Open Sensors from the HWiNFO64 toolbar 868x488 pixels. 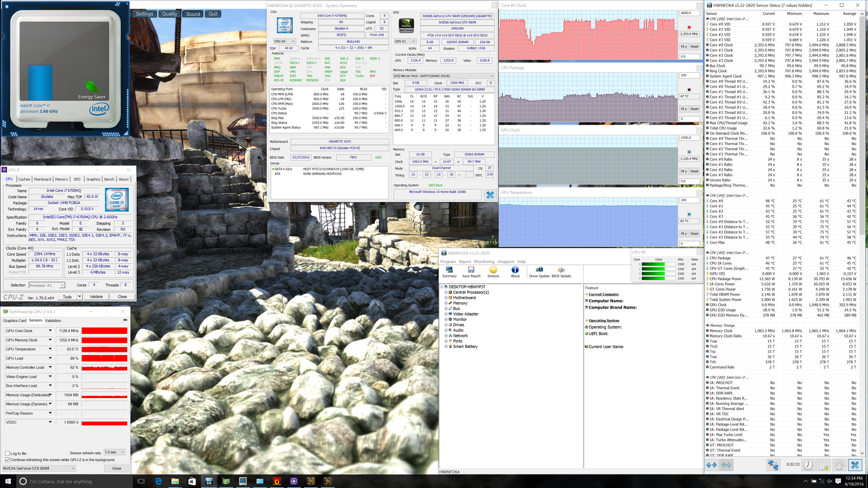(x=493, y=272)
